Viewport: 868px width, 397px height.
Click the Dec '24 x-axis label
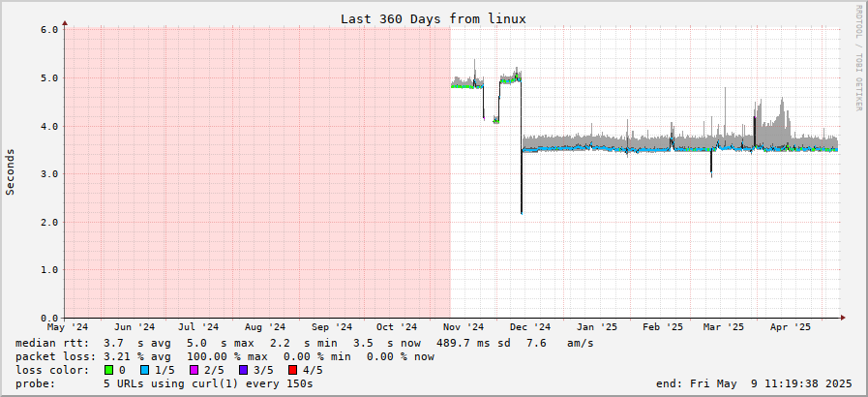[x=530, y=327]
